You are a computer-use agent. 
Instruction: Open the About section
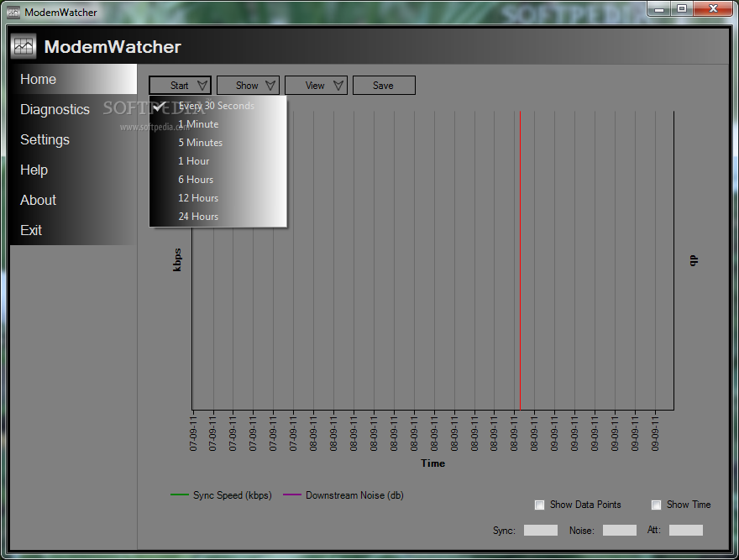click(74, 200)
